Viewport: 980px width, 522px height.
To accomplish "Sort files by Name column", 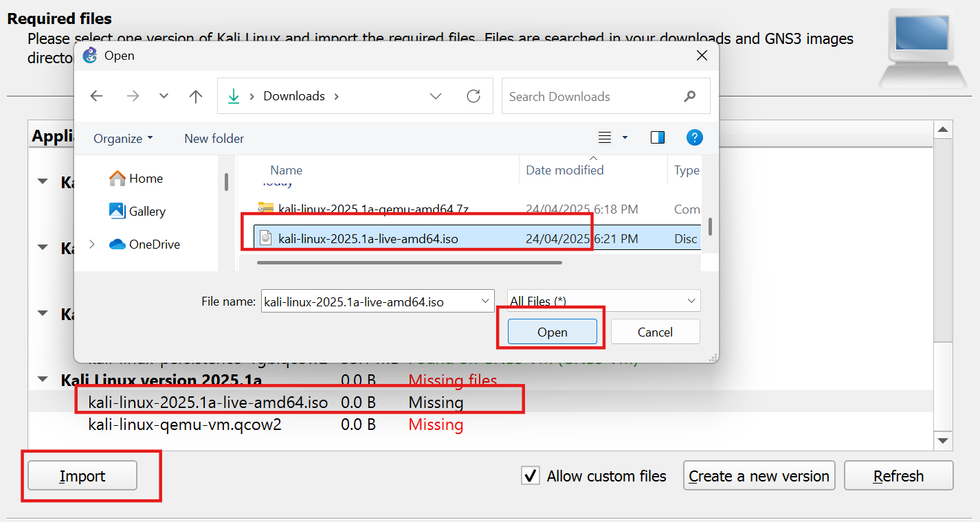I will point(287,170).
